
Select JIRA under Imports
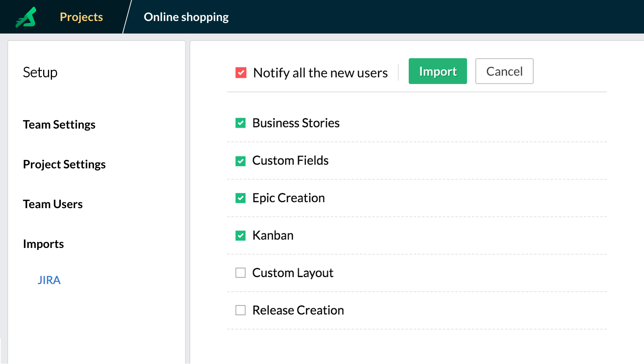pos(49,280)
